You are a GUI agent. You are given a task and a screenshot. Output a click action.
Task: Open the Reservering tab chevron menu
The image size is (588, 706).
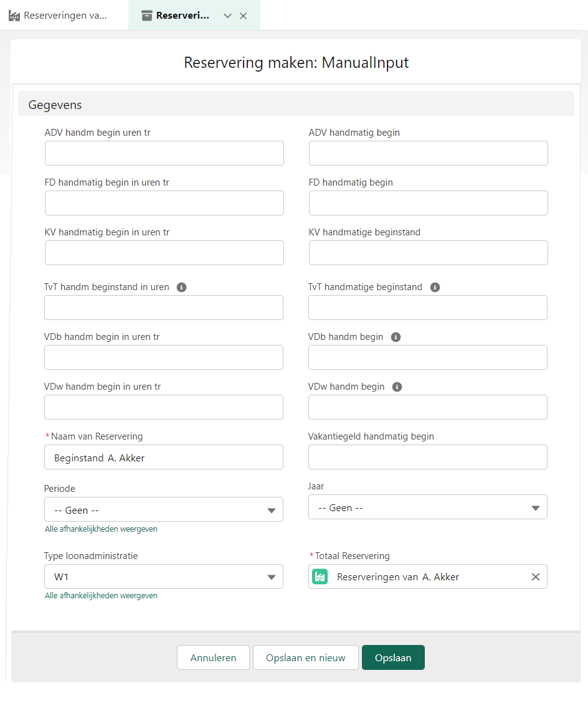(x=227, y=16)
